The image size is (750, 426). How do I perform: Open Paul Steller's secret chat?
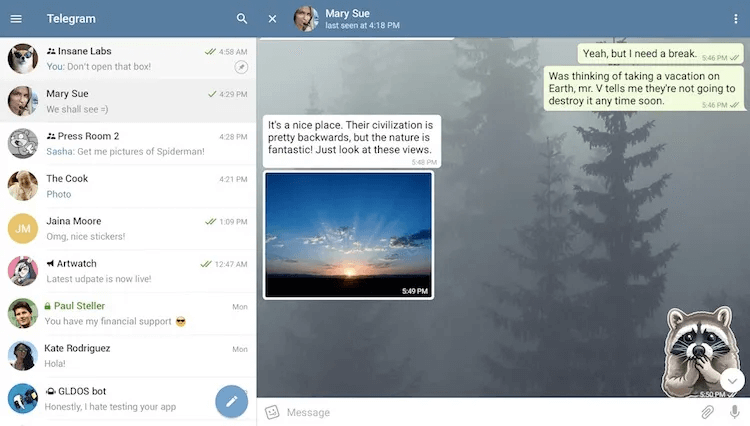pos(128,313)
